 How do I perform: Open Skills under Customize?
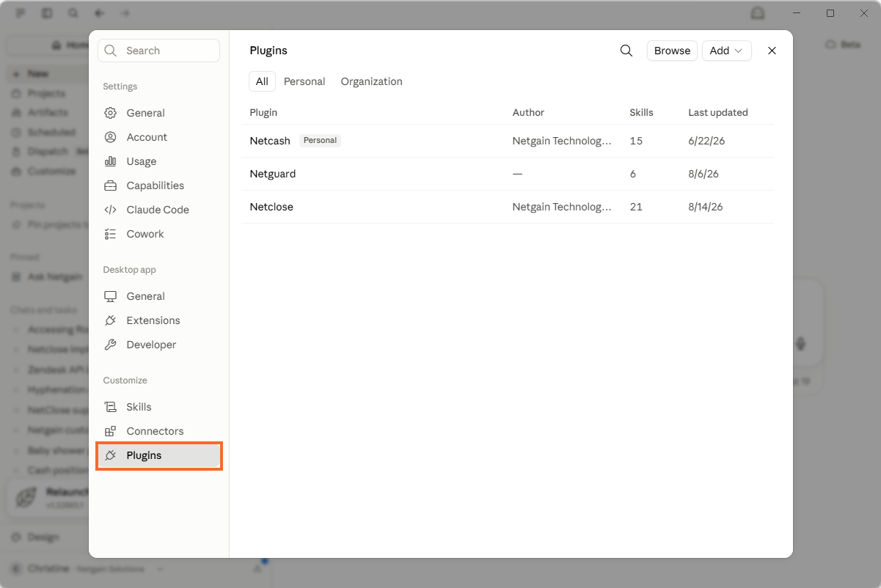click(x=158, y=407)
